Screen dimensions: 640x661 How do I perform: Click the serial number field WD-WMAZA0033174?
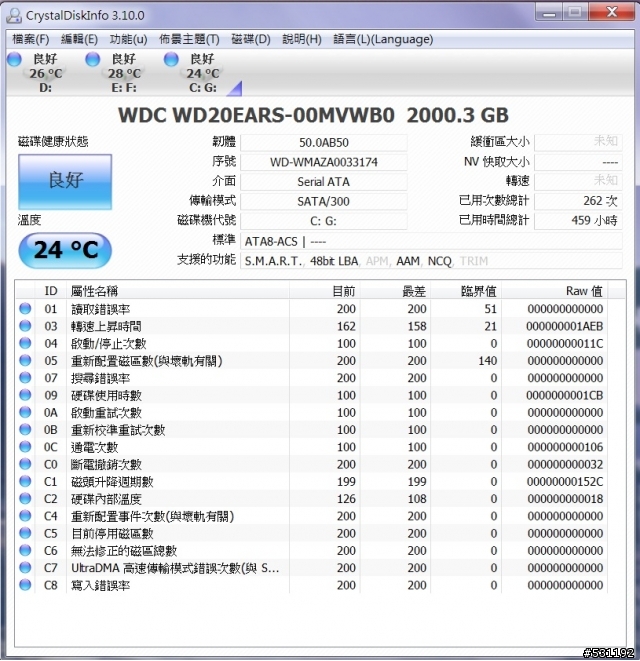tap(324, 162)
